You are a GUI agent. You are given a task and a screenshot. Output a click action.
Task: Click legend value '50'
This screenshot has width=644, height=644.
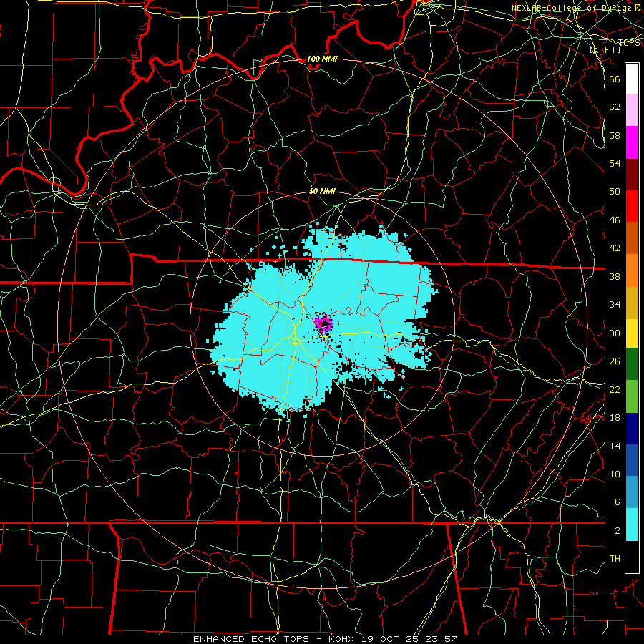pyautogui.click(x=615, y=191)
